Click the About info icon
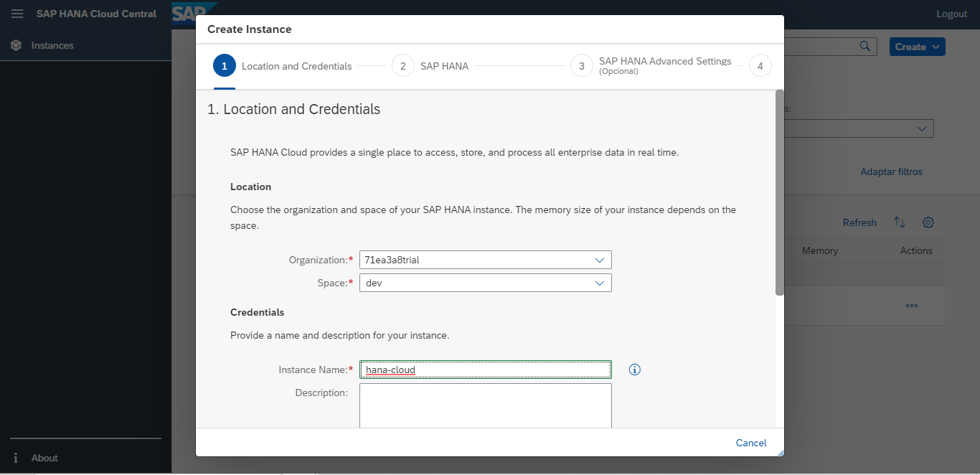Screen dimensions: 980x475 tap(16, 458)
